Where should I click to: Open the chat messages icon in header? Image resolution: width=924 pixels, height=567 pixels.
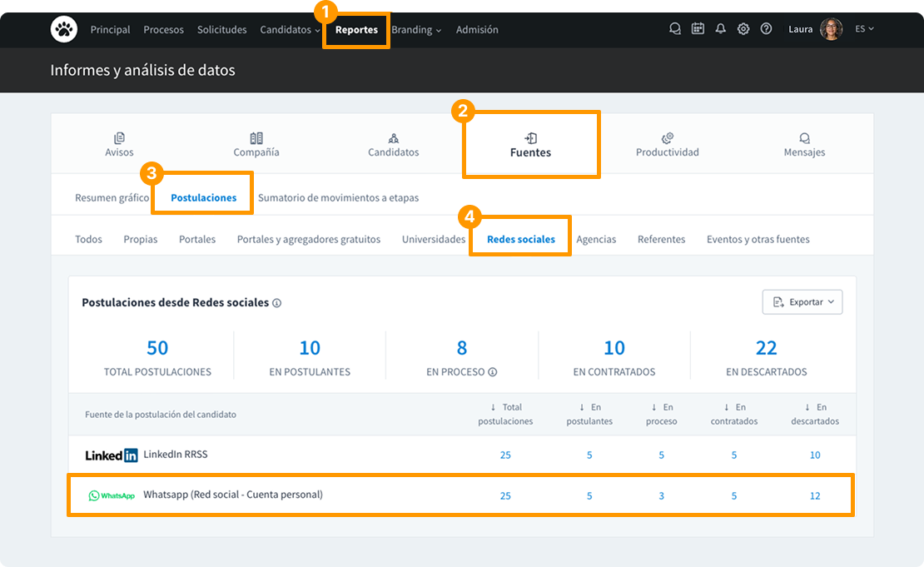pos(675,29)
